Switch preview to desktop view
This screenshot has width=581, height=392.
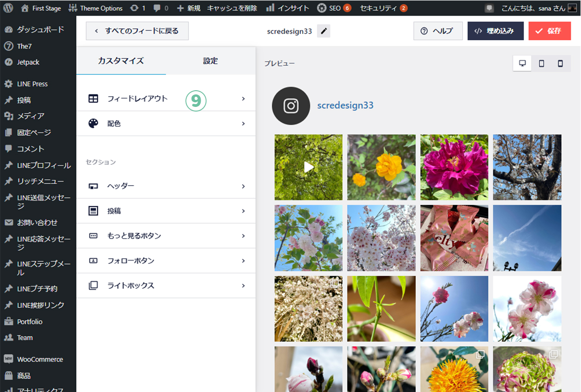523,63
